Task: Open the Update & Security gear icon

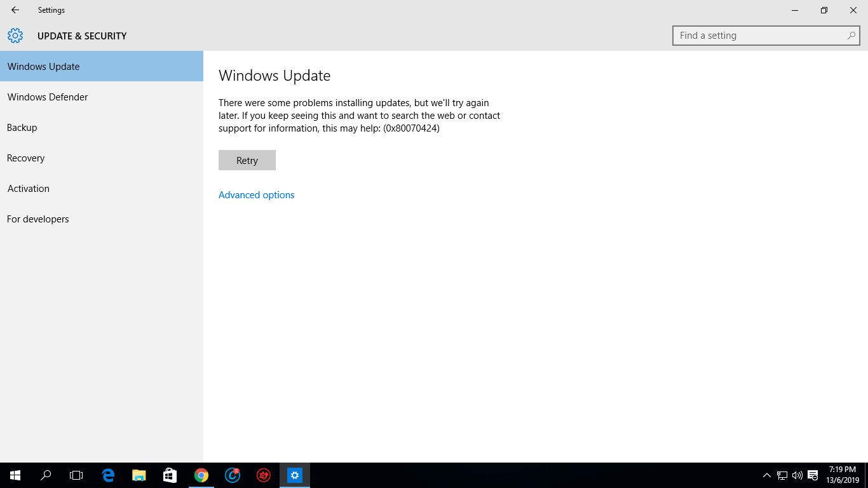Action: pos(15,36)
